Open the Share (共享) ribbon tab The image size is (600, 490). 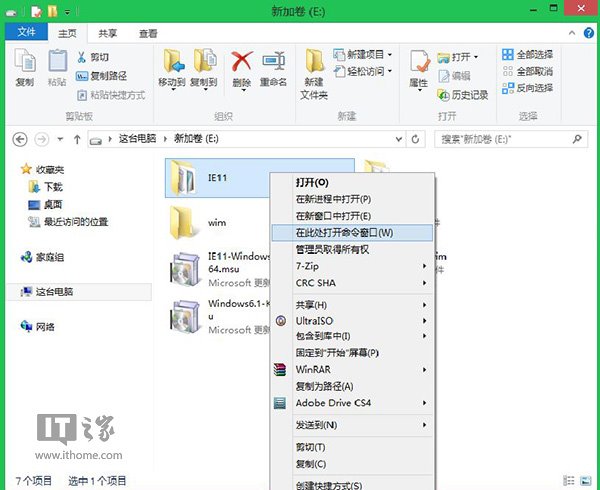[107, 32]
